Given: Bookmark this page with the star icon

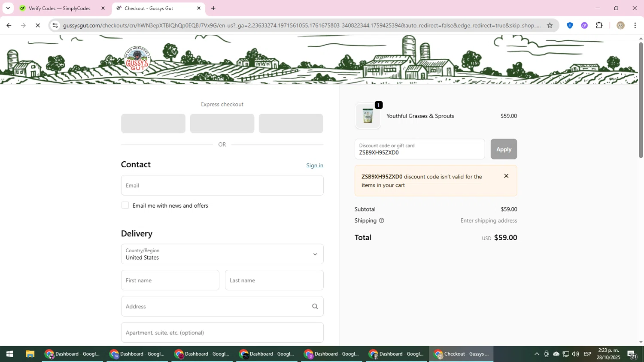Looking at the screenshot, I should click(x=550, y=25).
